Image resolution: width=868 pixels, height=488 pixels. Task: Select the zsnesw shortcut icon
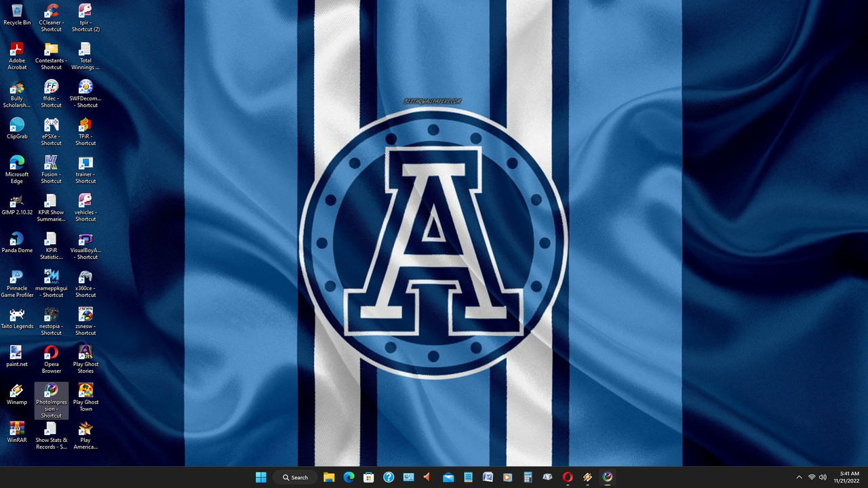point(85,322)
